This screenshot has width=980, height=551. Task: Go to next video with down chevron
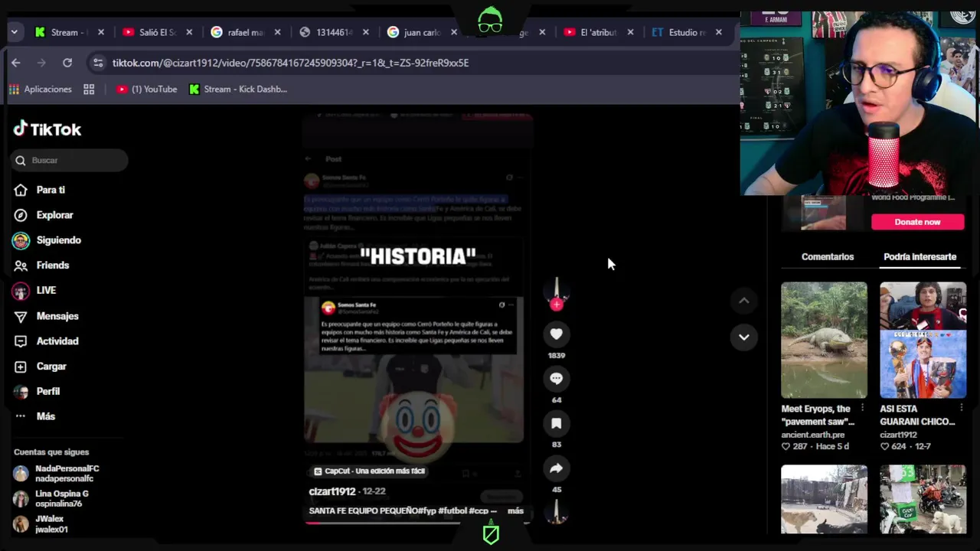pyautogui.click(x=743, y=337)
